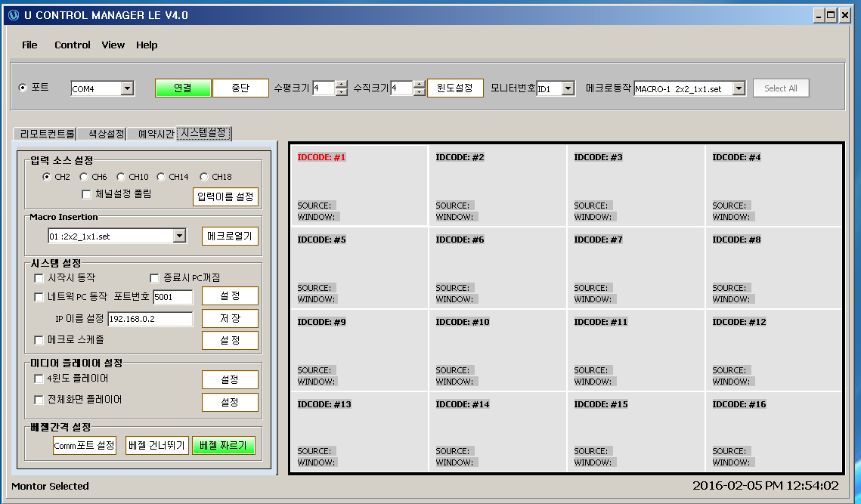Click the 수평크기 value field
861x504 pixels.
[324, 88]
